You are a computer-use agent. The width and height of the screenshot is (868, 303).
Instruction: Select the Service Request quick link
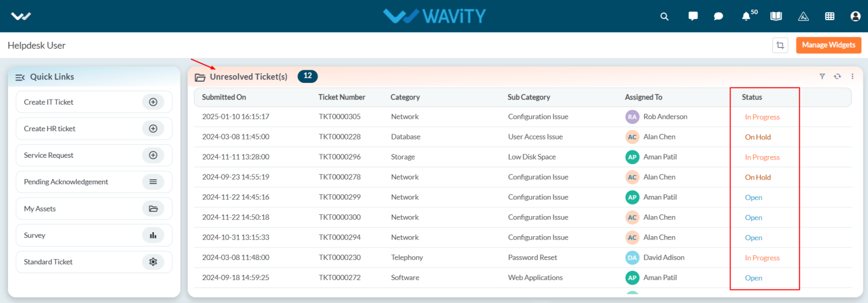(x=94, y=155)
